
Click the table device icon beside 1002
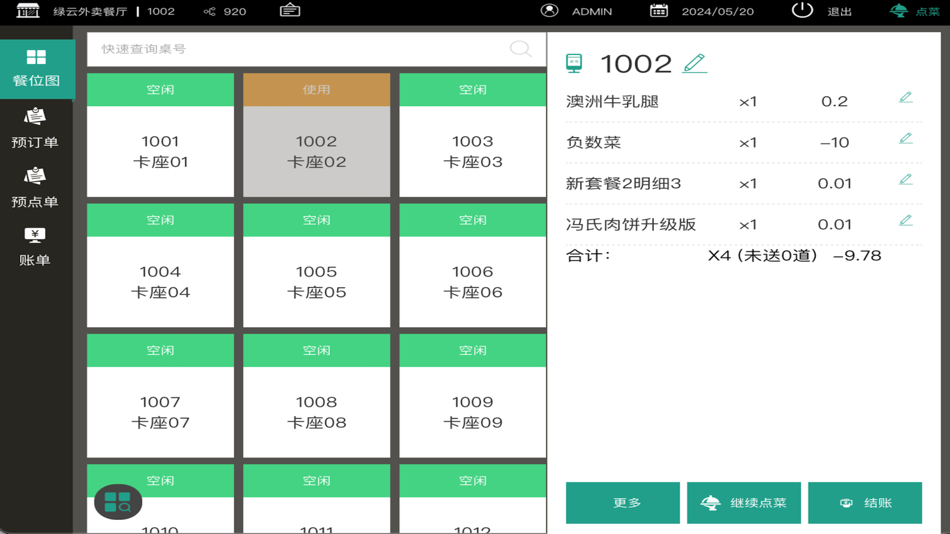574,63
